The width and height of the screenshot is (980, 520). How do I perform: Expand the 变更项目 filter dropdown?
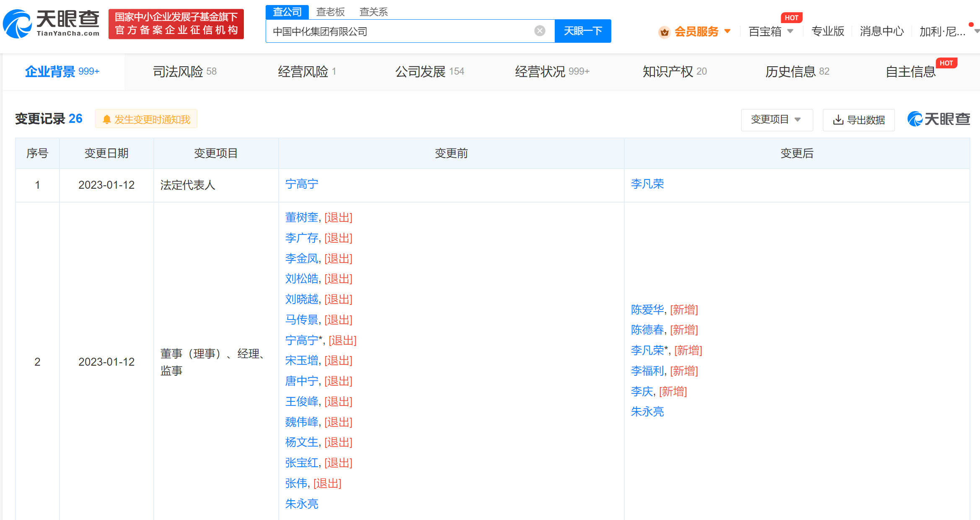pyautogui.click(x=776, y=120)
